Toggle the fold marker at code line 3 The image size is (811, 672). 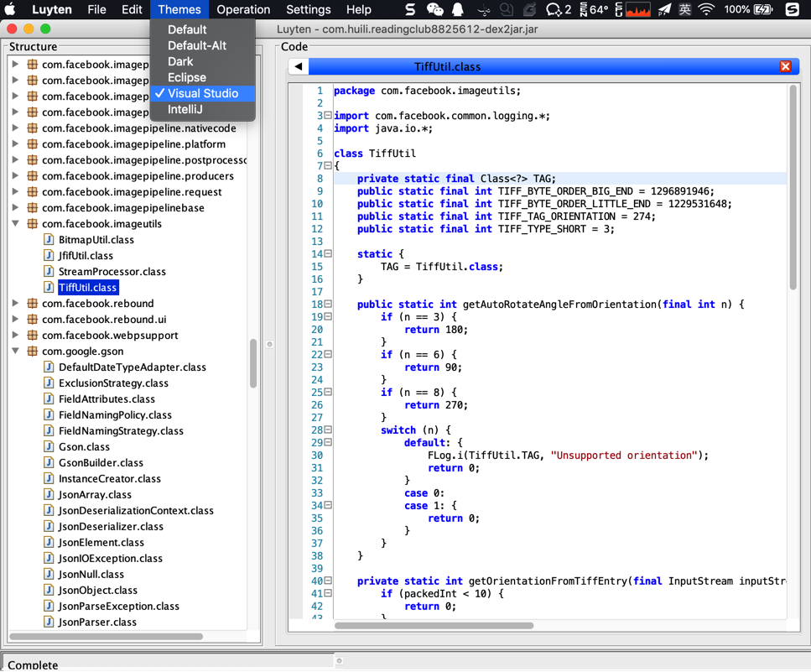click(328, 116)
